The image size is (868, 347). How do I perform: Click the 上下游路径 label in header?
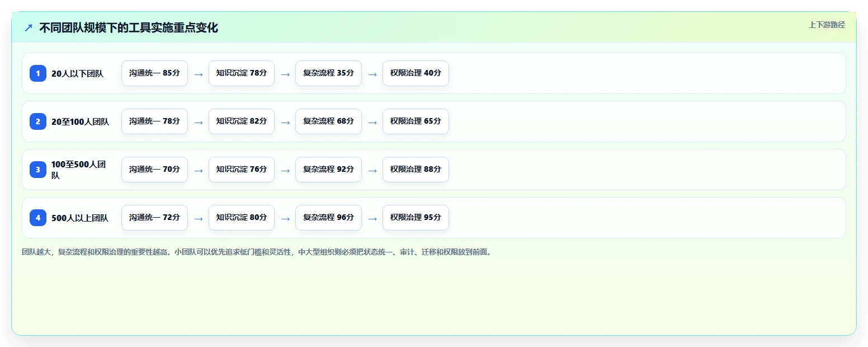[827, 25]
